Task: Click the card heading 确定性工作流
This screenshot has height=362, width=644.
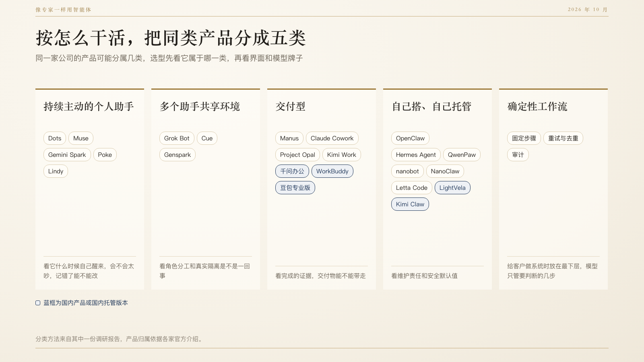Action: point(537,107)
